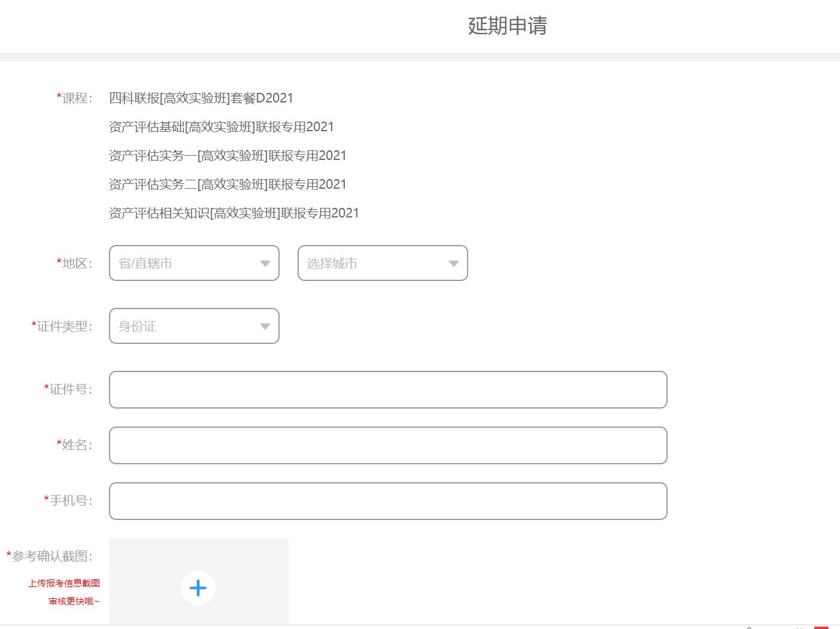Click the 地区 field label
Screen dimensions: 840x629
75,263
